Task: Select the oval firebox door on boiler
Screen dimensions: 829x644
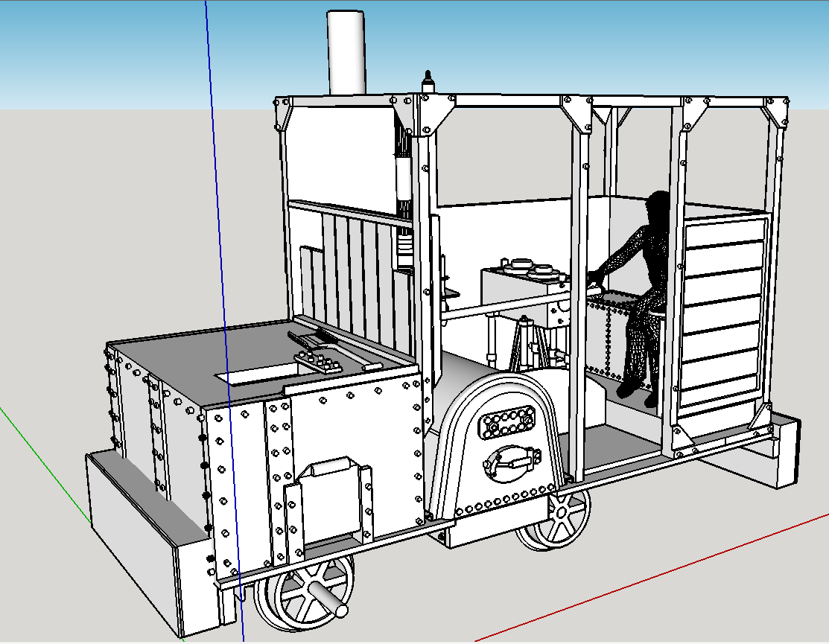Action: pos(512,463)
